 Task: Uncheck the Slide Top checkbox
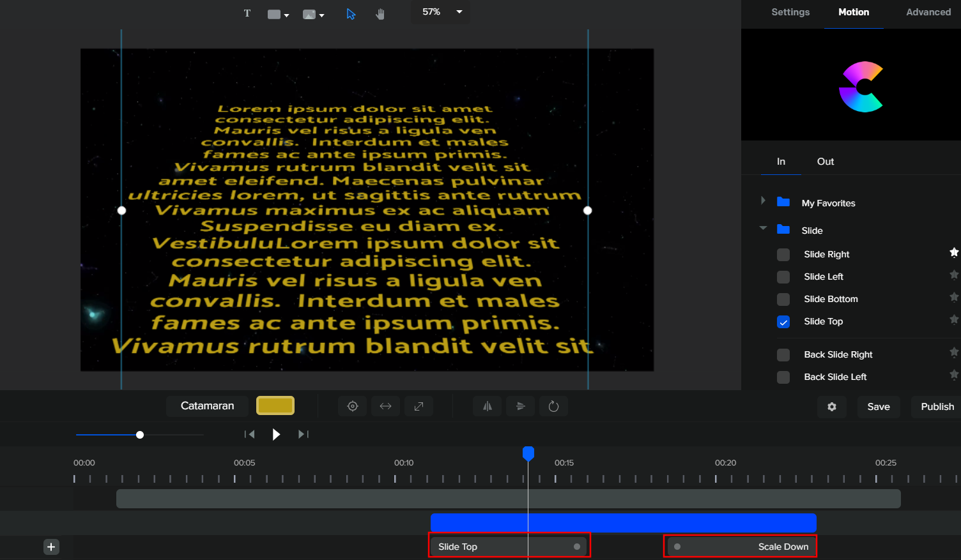(x=783, y=322)
